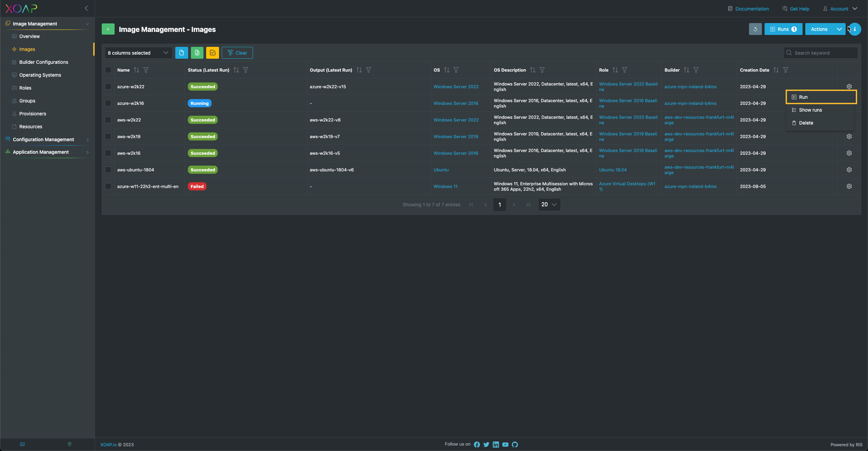Sort by Output (Latest Run) column

click(x=359, y=70)
